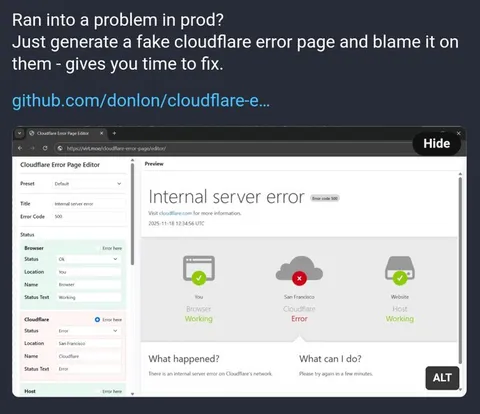Click the browser window icon with green check
Screen dimensions: 480x414
(x=199, y=270)
